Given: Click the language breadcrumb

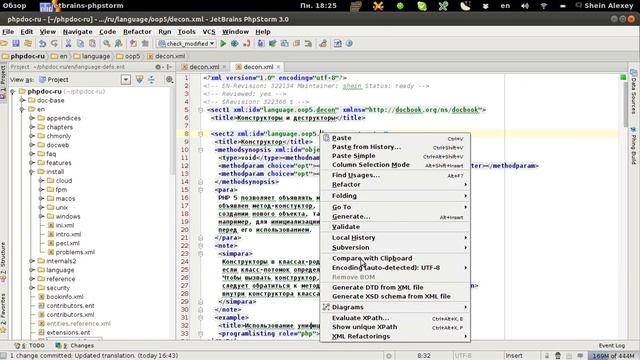Looking at the screenshot, I should [x=92, y=56].
